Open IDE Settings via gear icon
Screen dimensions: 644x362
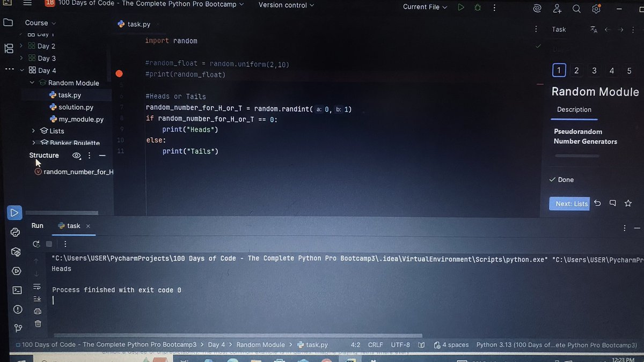click(597, 9)
